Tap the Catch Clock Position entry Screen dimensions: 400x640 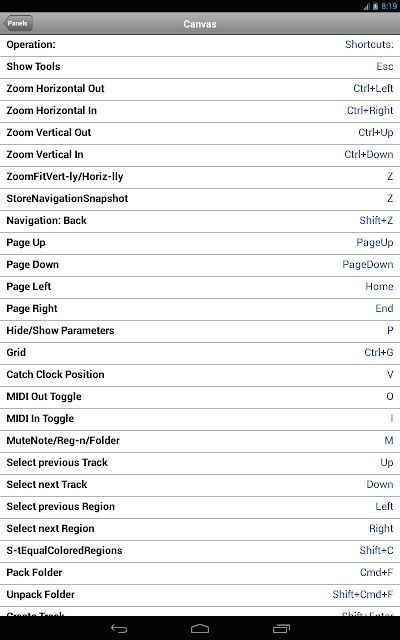coord(200,376)
